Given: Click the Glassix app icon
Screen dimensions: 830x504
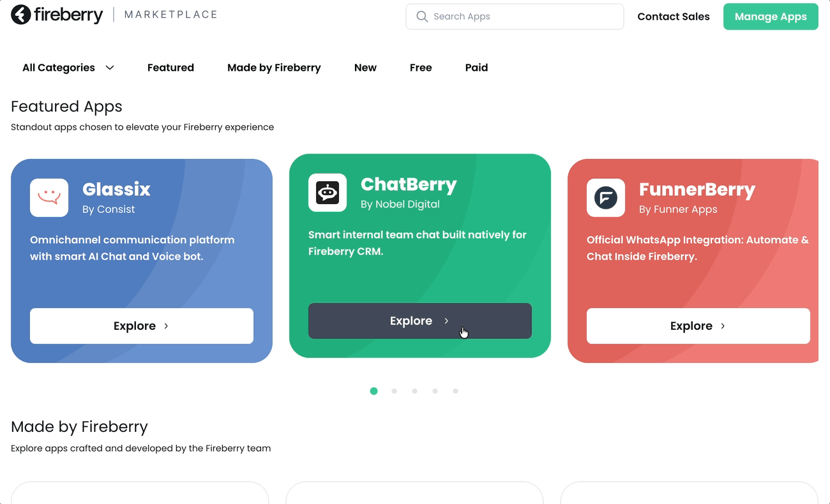Looking at the screenshot, I should tap(49, 198).
